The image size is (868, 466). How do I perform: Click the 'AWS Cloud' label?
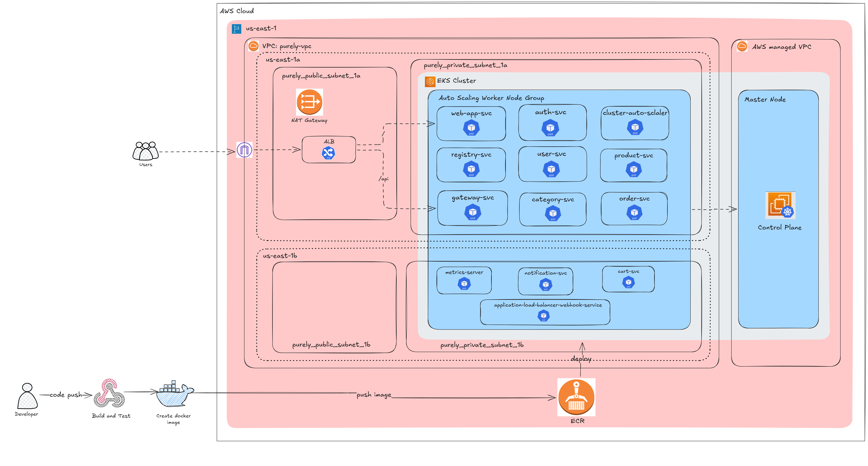(237, 11)
